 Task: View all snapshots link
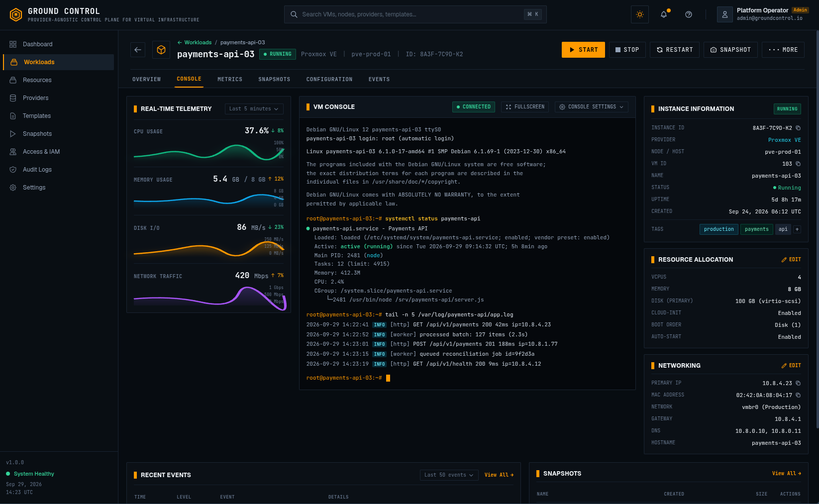pos(787,474)
